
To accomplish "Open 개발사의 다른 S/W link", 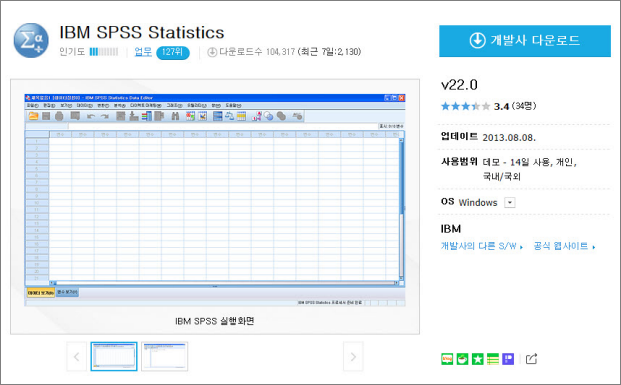I will 482,246.
